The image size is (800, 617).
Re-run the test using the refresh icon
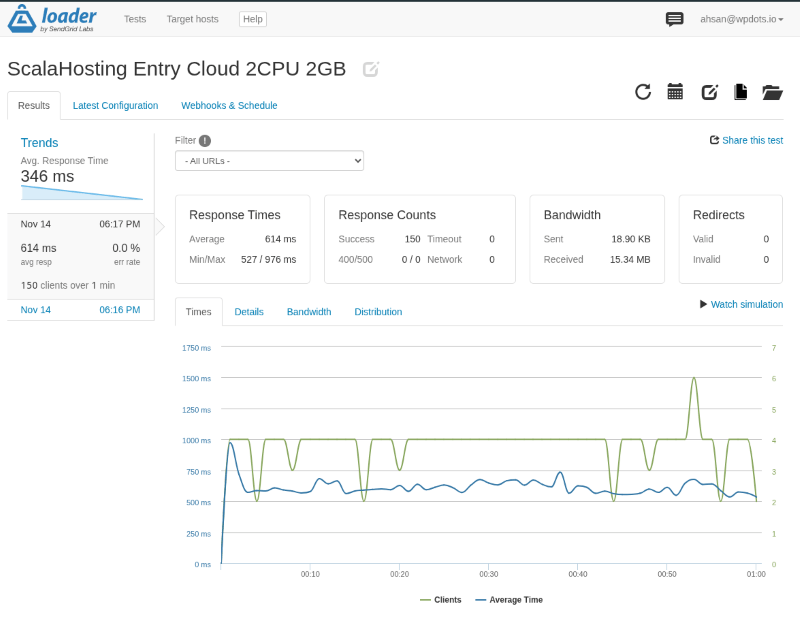pyautogui.click(x=643, y=91)
